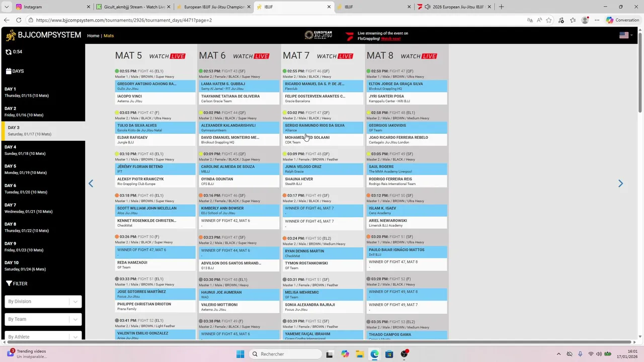Open the By Division filter dropdown
644x362 pixels.
(x=43, y=302)
